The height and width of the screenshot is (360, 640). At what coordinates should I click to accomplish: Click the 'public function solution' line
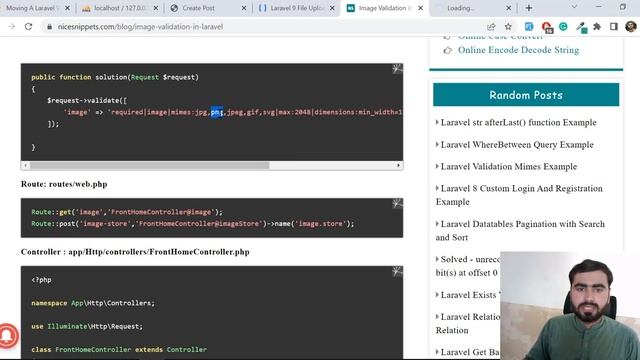tap(115, 77)
